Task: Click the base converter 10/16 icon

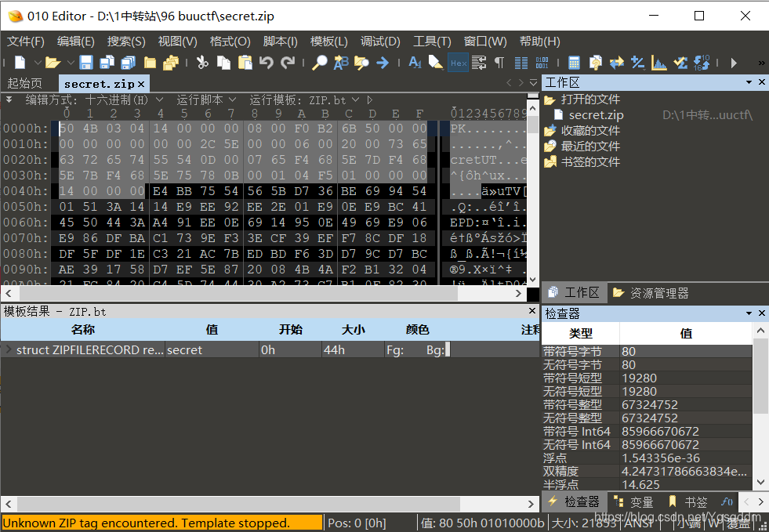Action: click(702, 62)
